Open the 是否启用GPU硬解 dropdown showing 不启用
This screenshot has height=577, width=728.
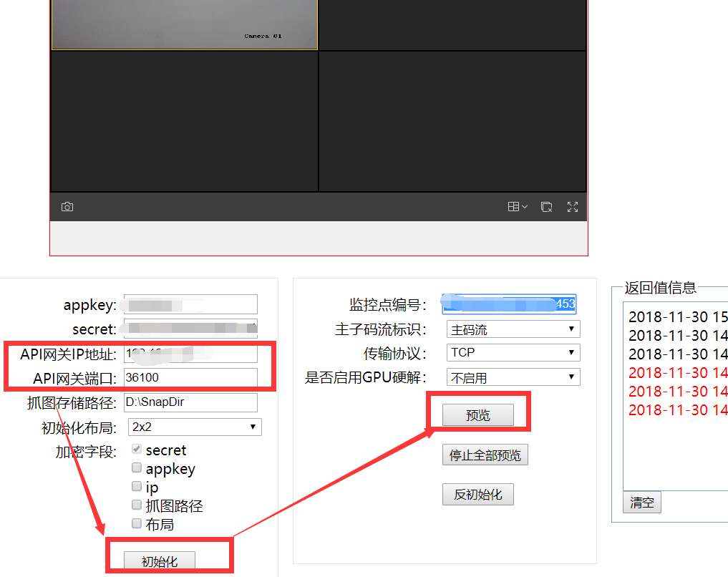(x=513, y=377)
